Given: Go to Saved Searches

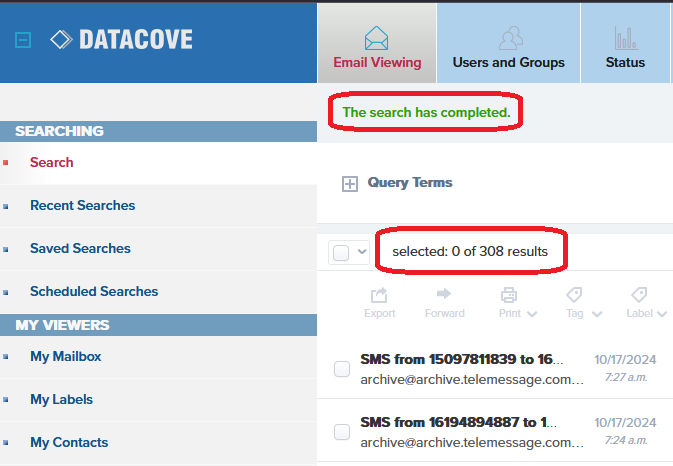Looking at the screenshot, I should pyautogui.click(x=80, y=248).
